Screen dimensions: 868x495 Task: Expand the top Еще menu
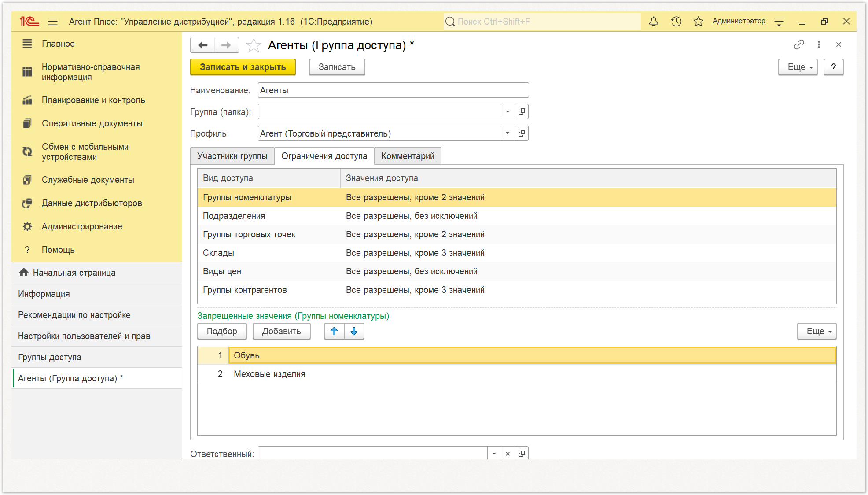(x=798, y=67)
